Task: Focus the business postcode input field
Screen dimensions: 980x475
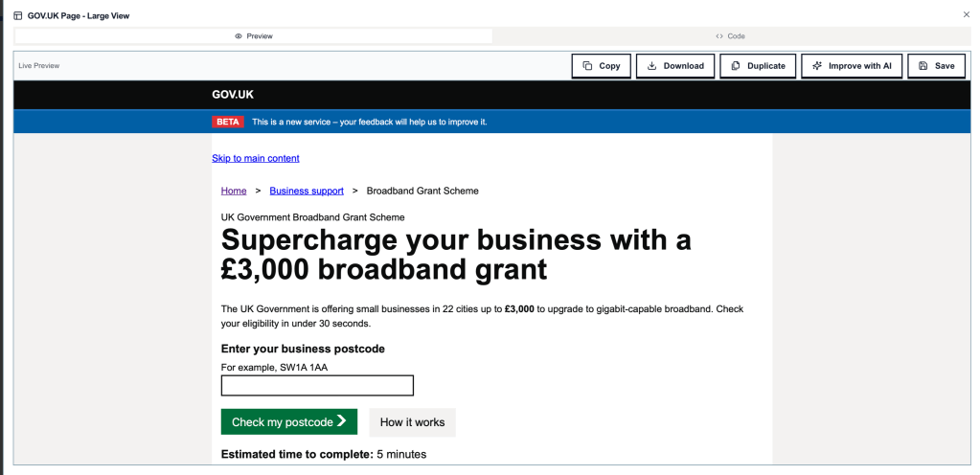Action: click(317, 385)
